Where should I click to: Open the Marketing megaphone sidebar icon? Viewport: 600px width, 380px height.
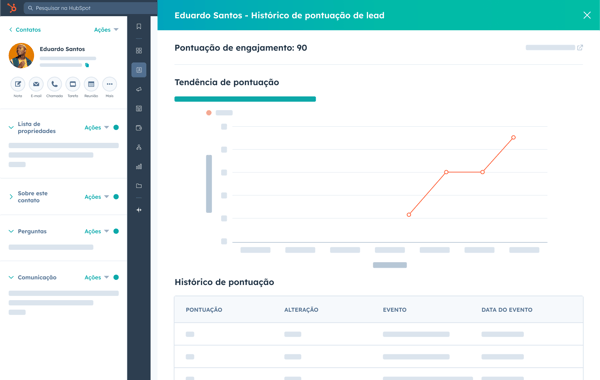139,89
